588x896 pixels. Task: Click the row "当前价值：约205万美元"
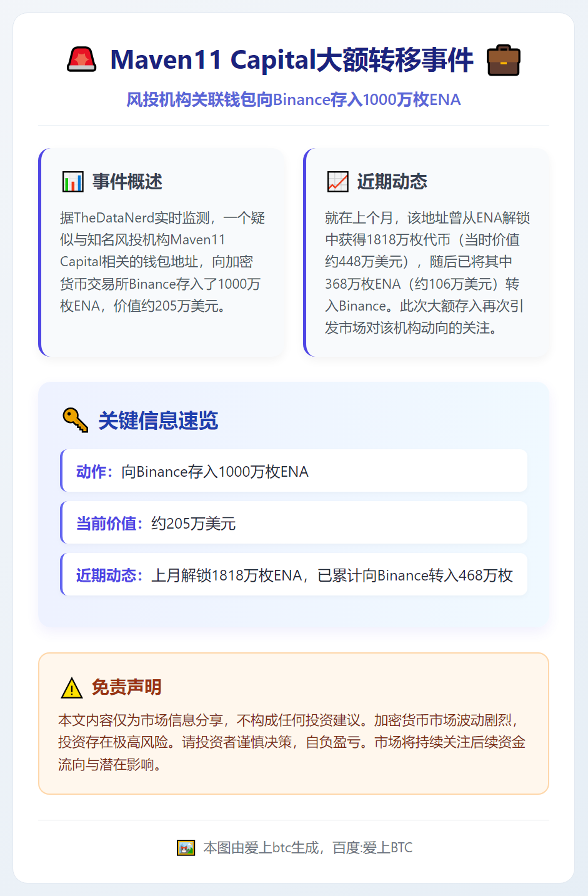point(294,523)
